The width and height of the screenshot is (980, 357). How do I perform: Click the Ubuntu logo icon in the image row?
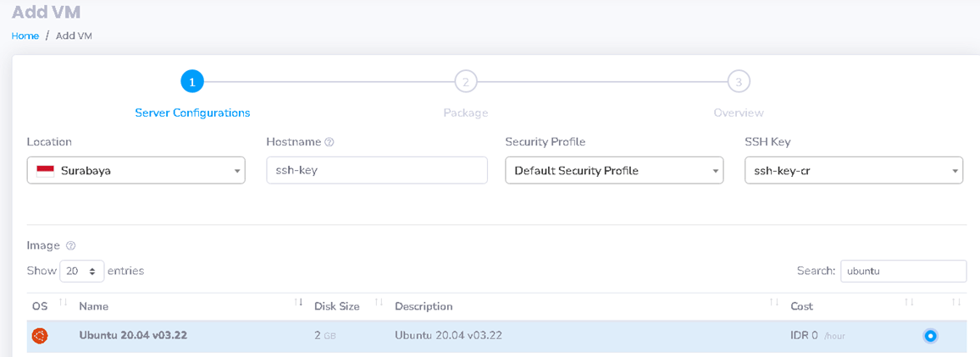(40, 336)
